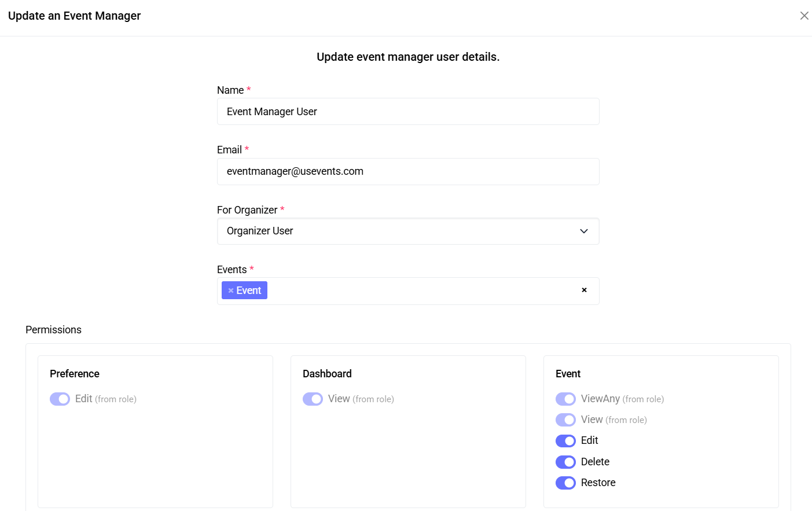Click inside the Events selection field
The width and height of the screenshot is (812, 511).
point(405,290)
